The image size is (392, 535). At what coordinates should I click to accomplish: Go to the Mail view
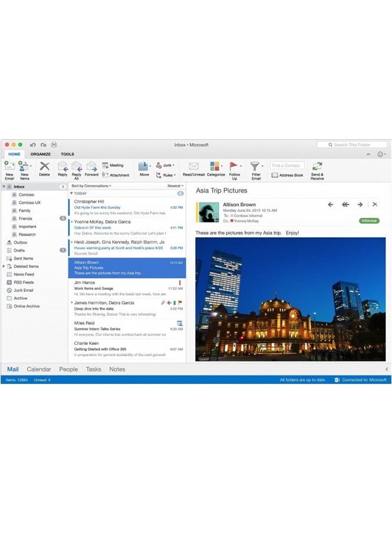pyautogui.click(x=13, y=369)
